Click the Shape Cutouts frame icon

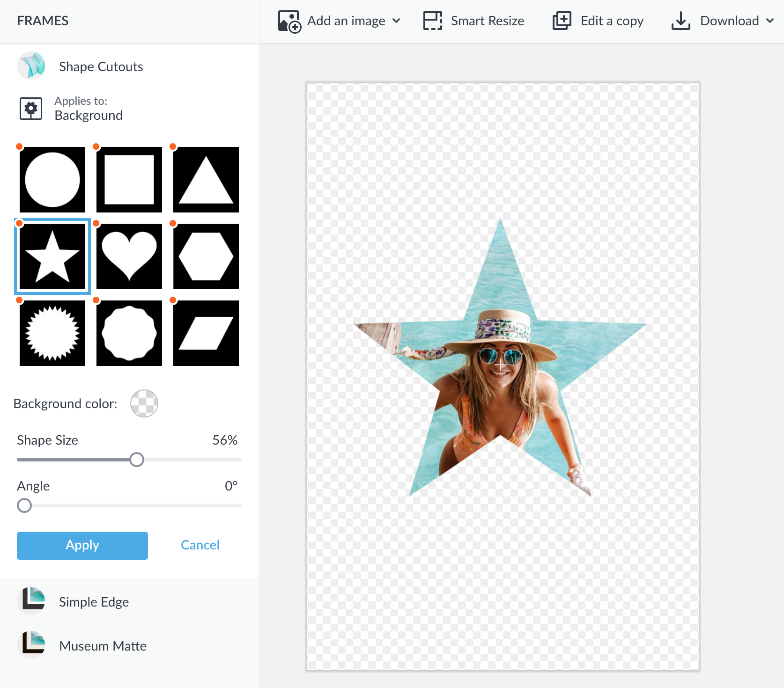(x=31, y=66)
